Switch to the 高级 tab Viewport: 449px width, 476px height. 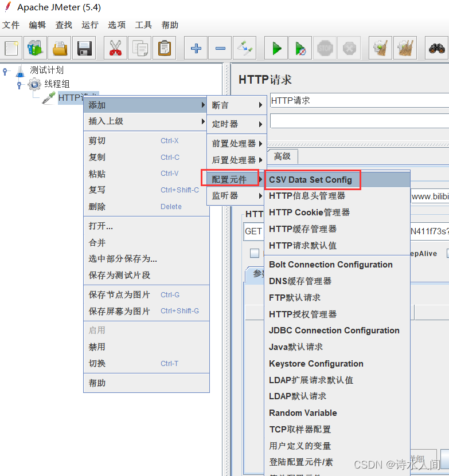tap(282, 156)
